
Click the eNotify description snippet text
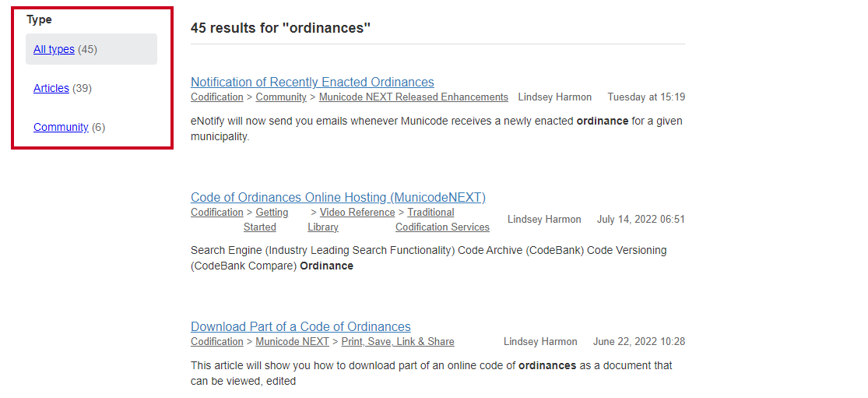pos(437,129)
